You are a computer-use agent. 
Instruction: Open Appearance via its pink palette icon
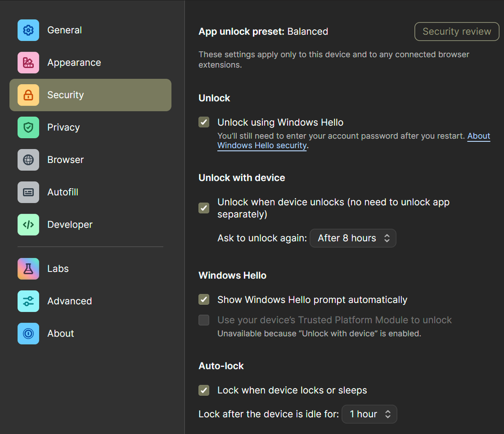(x=28, y=63)
